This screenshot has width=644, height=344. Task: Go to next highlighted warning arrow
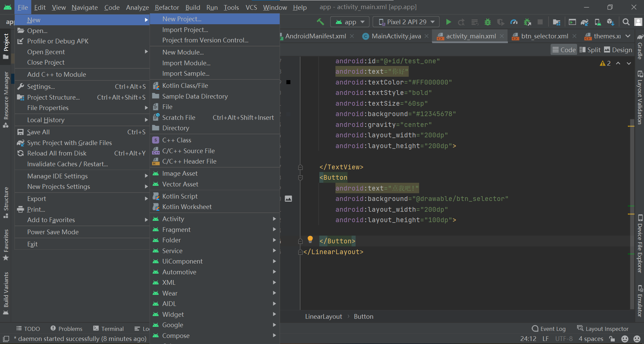[x=629, y=63]
